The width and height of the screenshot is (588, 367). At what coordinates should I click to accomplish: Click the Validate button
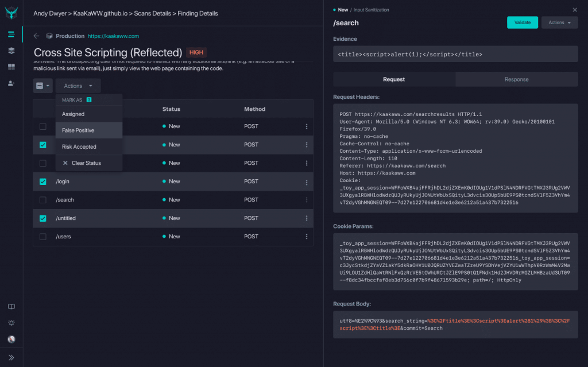point(523,22)
